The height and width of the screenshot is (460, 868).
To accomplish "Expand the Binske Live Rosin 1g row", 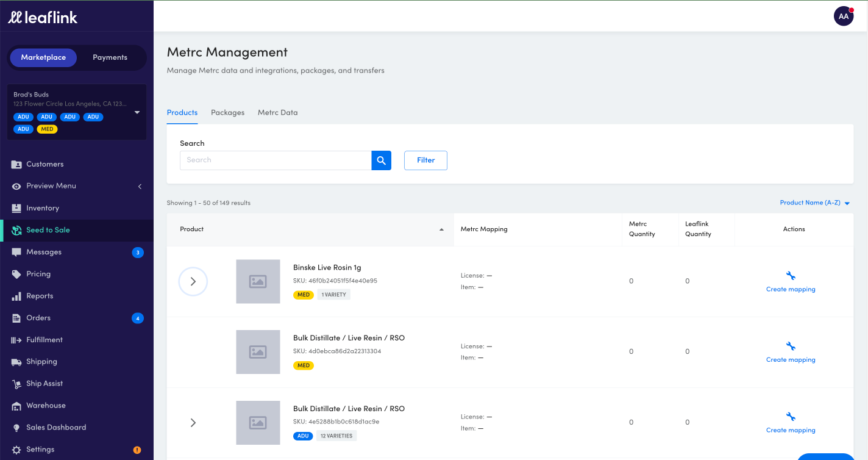I will 193,281.
